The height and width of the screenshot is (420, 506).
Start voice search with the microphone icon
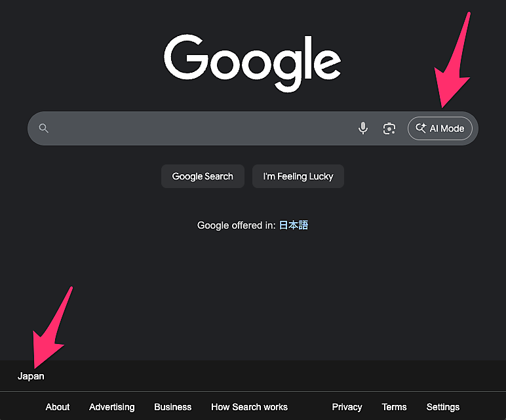coord(363,128)
